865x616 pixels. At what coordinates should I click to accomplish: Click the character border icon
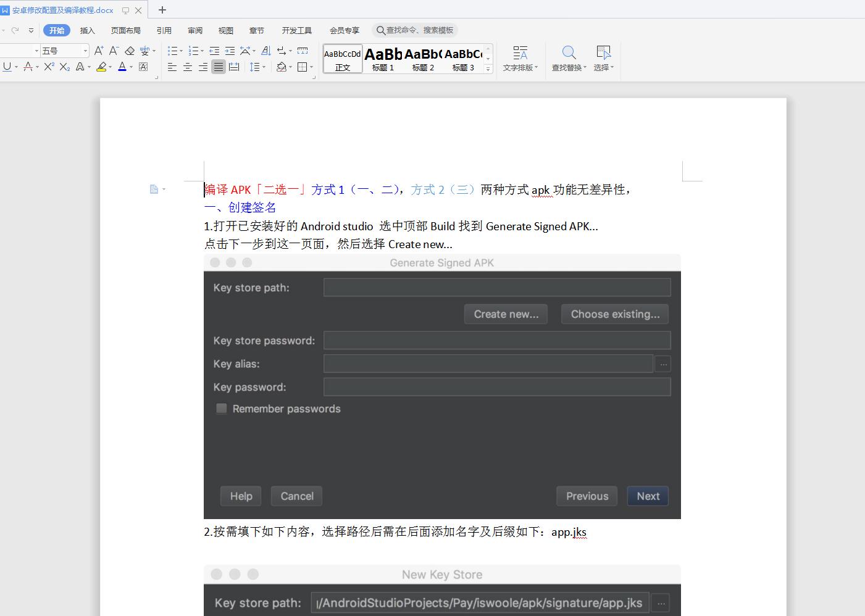[x=143, y=67]
